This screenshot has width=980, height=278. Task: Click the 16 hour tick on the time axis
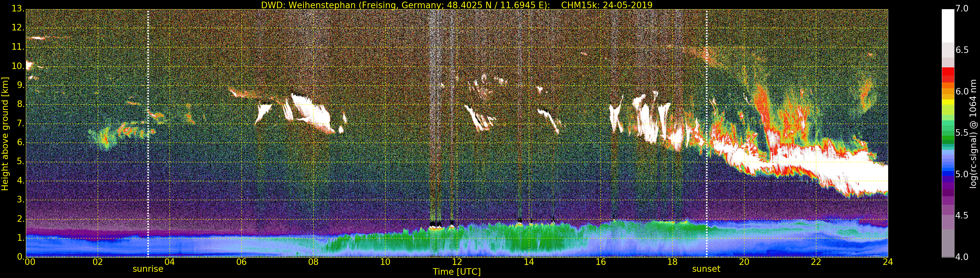pyautogui.click(x=601, y=262)
